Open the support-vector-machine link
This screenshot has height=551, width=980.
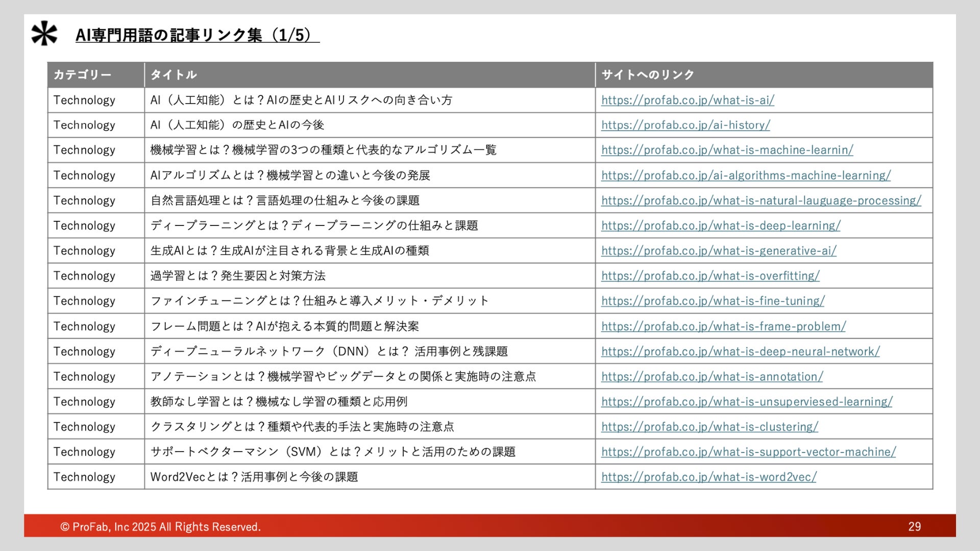[x=748, y=452]
